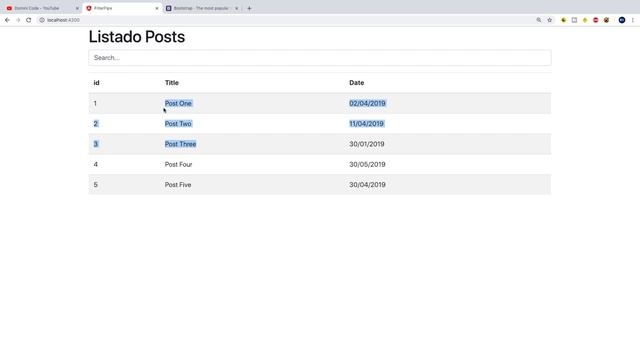This screenshot has width=640, height=360.
Task: Click the Date column header
Action: [356, 82]
